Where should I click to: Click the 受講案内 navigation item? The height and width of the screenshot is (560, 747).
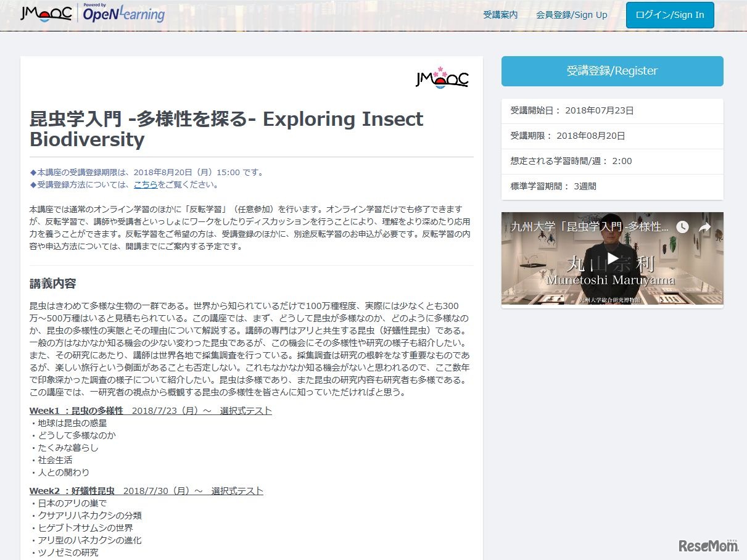pos(501,15)
